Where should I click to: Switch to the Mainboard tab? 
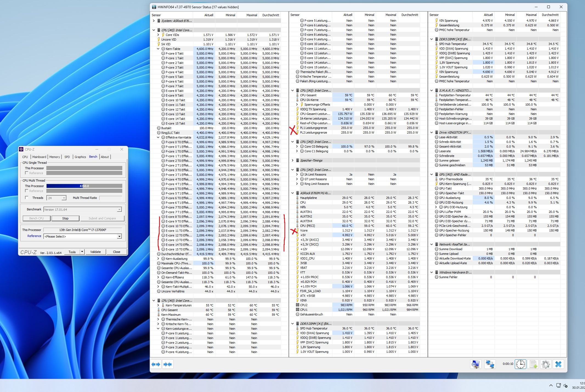[x=39, y=157]
